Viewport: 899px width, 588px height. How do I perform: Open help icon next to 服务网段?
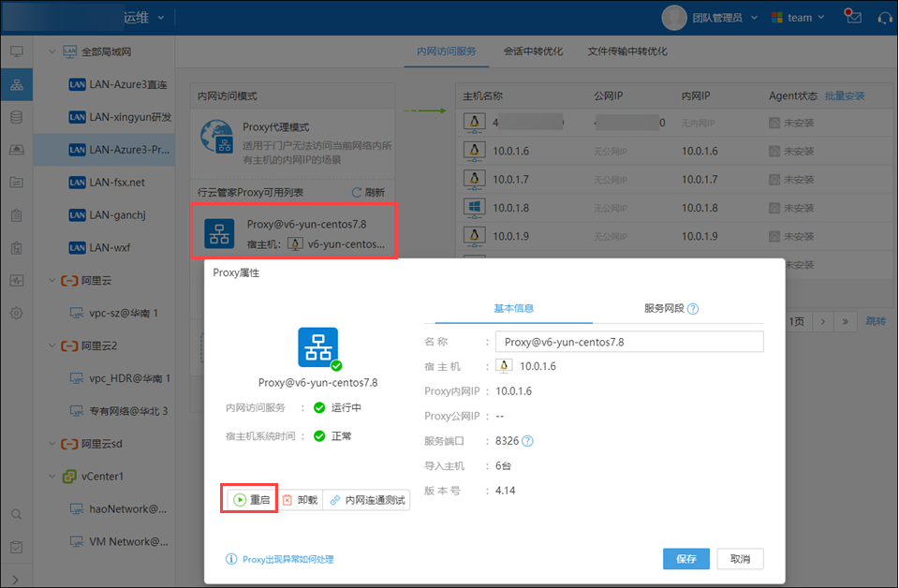(693, 309)
